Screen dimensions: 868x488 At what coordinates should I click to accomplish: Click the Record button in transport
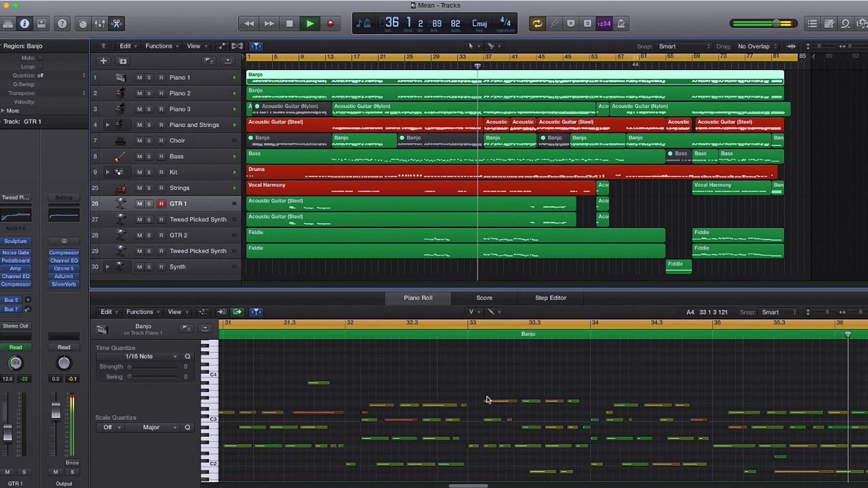[330, 23]
